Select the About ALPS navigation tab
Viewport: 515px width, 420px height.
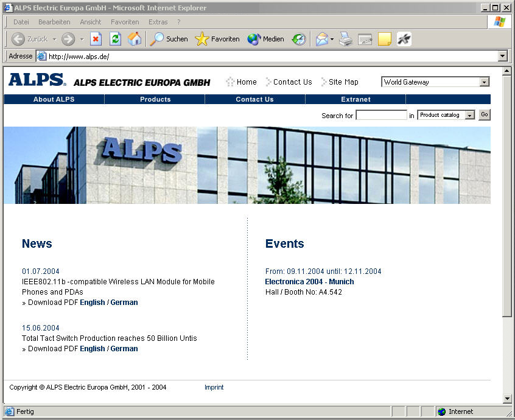click(x=54, y=99)
